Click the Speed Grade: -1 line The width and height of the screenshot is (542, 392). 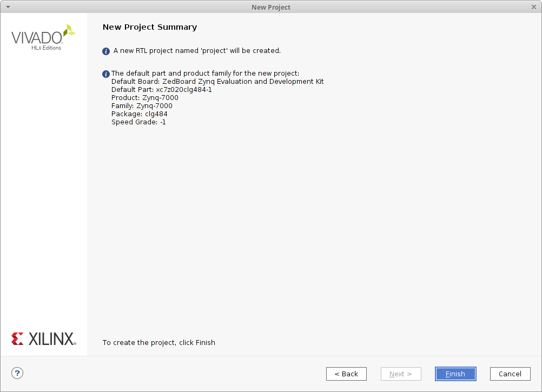tap(138, 122)
